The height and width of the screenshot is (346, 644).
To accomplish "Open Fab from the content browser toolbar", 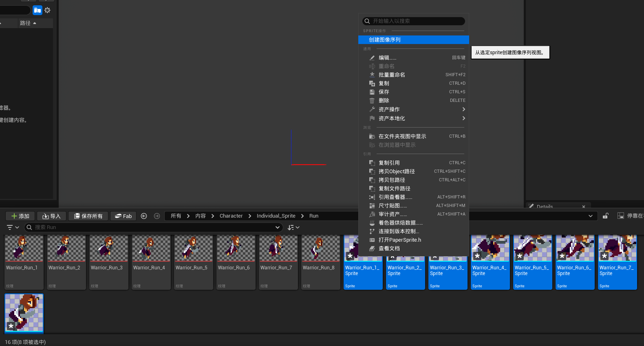I will [x=124, y=216].
